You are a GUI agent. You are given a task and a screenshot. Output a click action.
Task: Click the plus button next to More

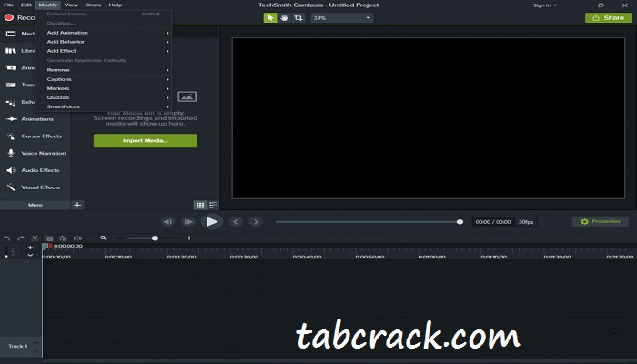click(77, 205)
